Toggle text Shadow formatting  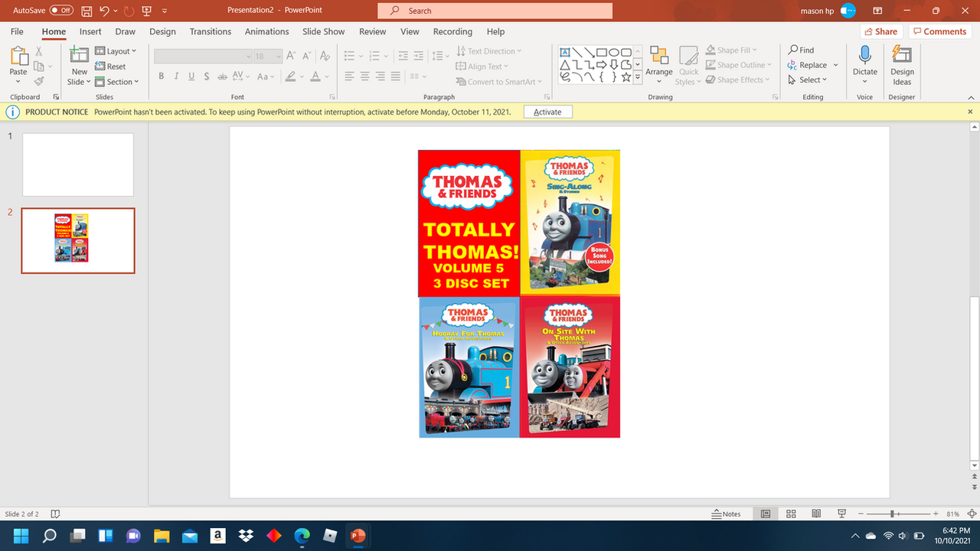pyautogui.click(x=207, y=76)
